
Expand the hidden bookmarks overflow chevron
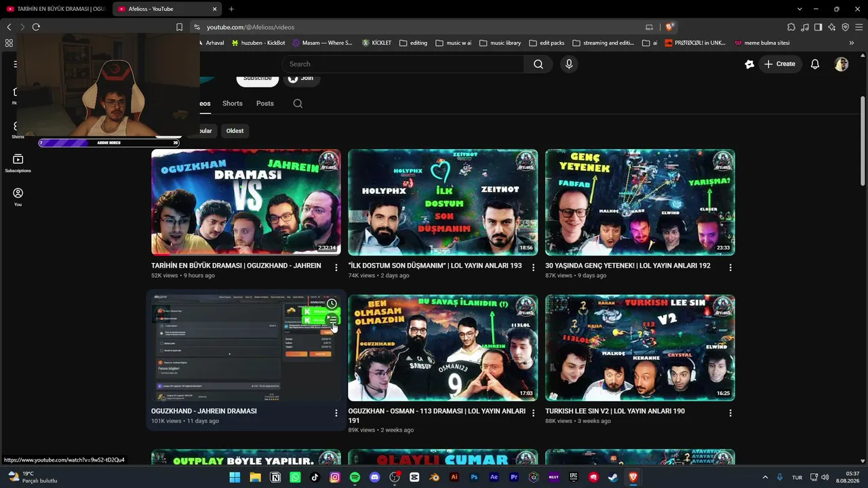851,43
